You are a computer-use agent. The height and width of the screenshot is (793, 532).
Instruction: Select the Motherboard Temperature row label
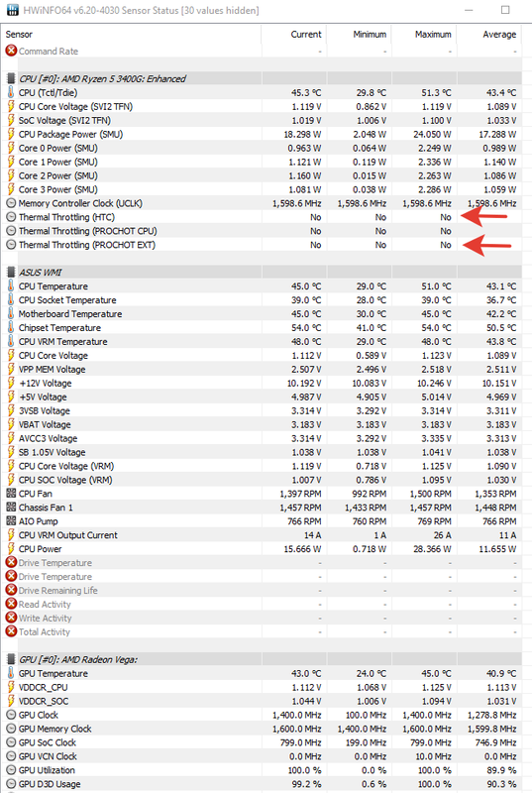(70, 313)
